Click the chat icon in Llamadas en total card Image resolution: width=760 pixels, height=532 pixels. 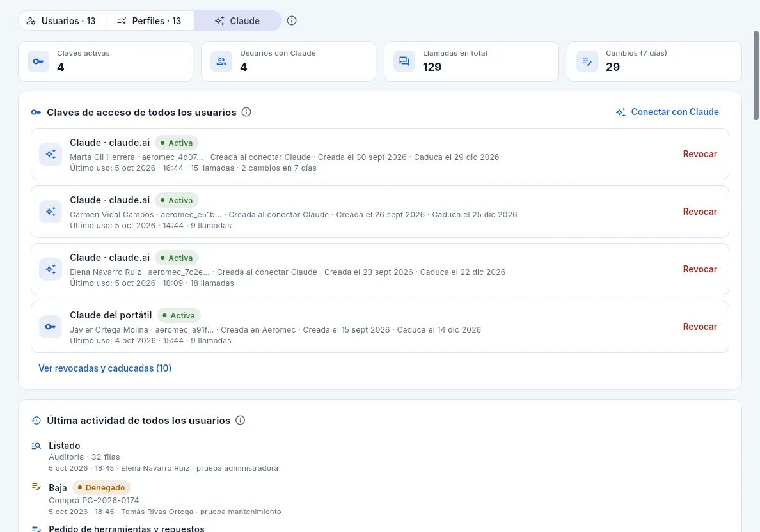(x=404, y=61)
